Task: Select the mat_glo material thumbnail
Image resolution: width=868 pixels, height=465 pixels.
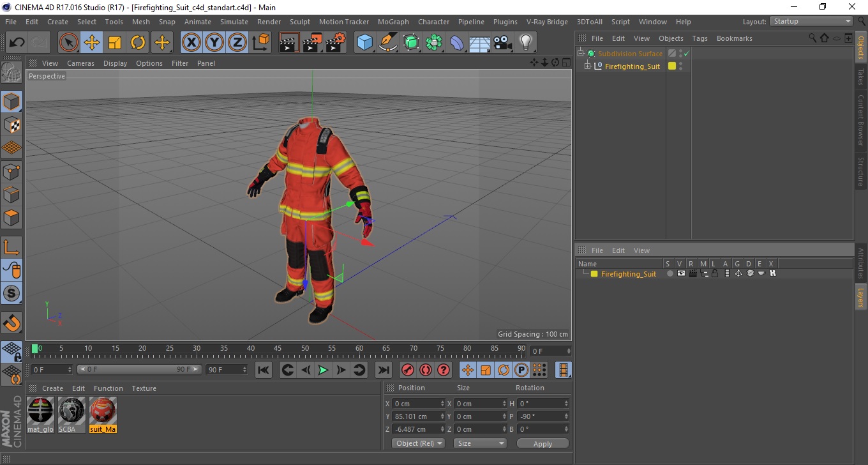Action: (40, 414)
